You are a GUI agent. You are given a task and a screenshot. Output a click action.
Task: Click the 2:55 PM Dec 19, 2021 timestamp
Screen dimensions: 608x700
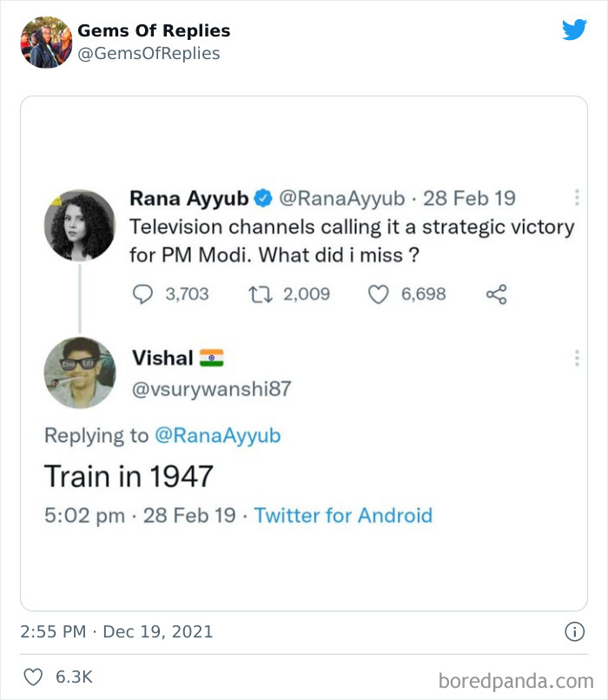pyautogui.click(x=116, y=632)
